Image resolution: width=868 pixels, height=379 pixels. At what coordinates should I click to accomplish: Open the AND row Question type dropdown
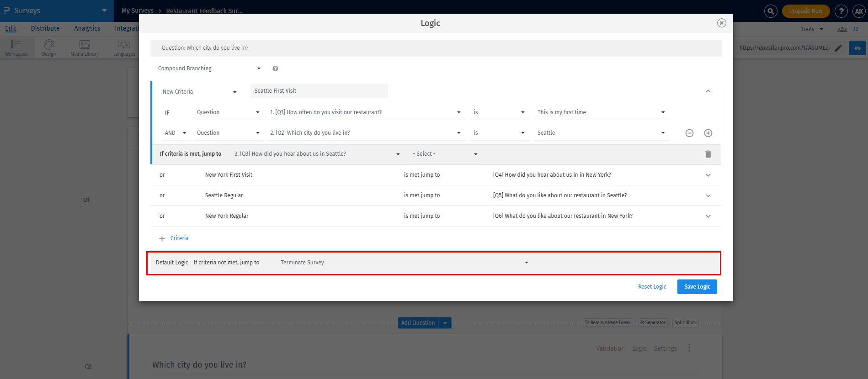tap(228, 133)
